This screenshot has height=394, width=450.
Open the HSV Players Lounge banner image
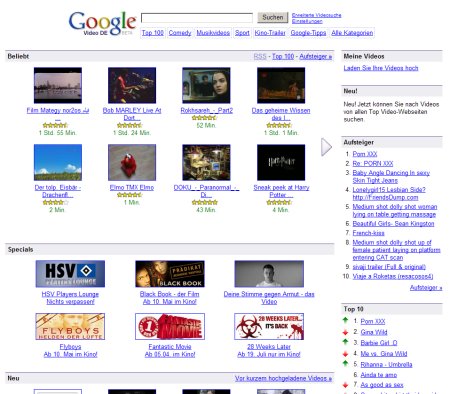(70, 274)
